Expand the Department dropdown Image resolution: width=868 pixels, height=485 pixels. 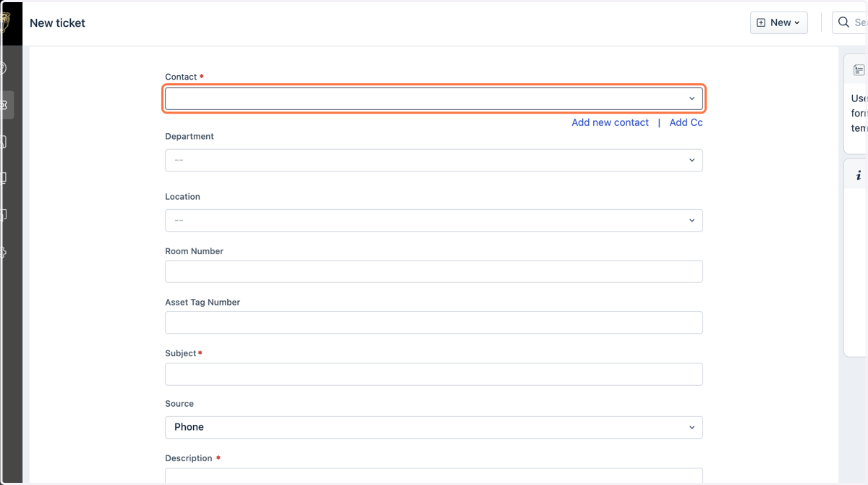(434, 160)
